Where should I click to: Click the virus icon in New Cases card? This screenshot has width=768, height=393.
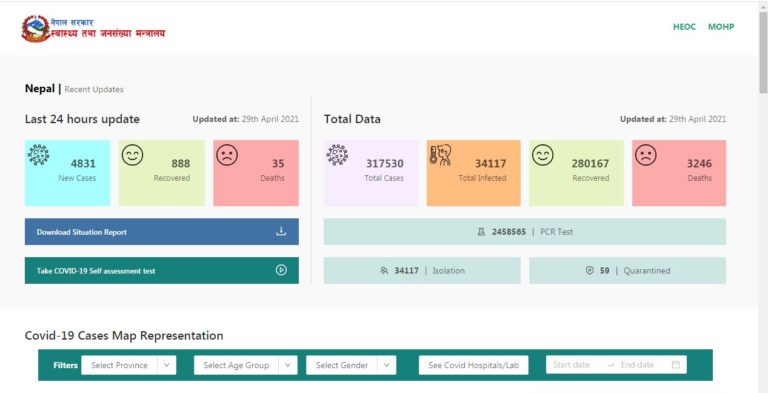point(39,155)
